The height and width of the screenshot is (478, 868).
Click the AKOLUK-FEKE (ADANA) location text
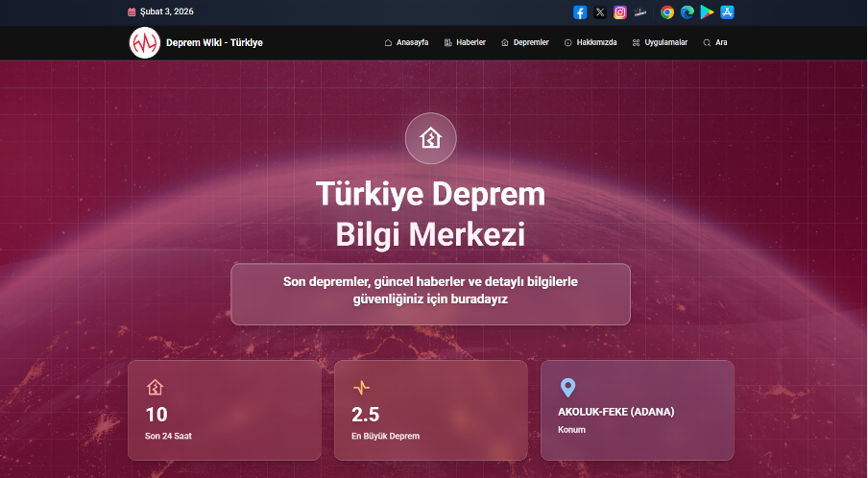tap(616, 412)
